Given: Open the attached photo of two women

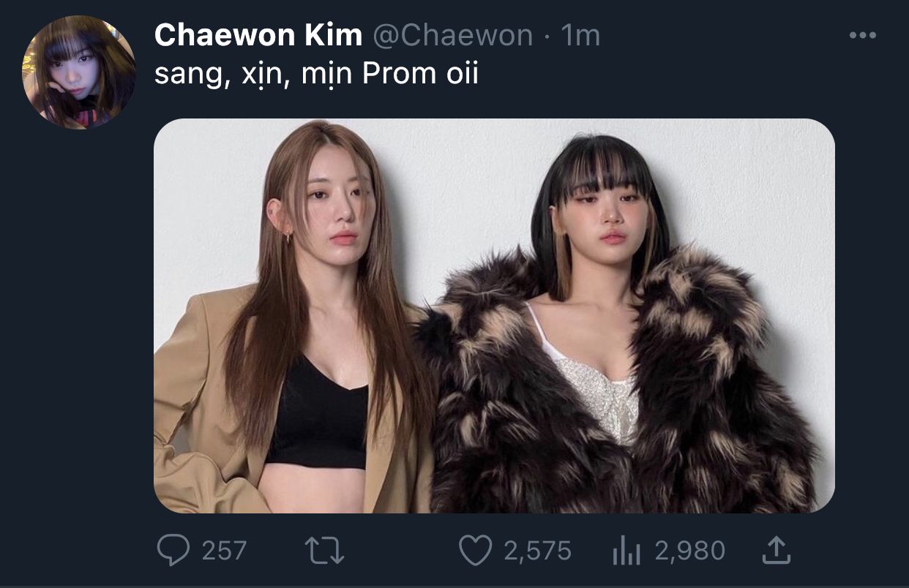Looking at the screenshot, I should (494, 315).
